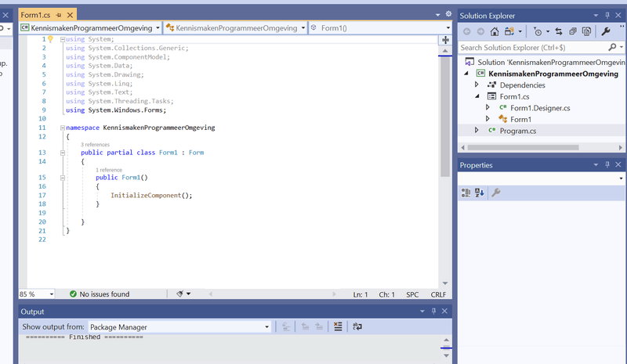
Task: Toggle auto-hide pin on Solution Explorer
Action: [x=607, y=15]
